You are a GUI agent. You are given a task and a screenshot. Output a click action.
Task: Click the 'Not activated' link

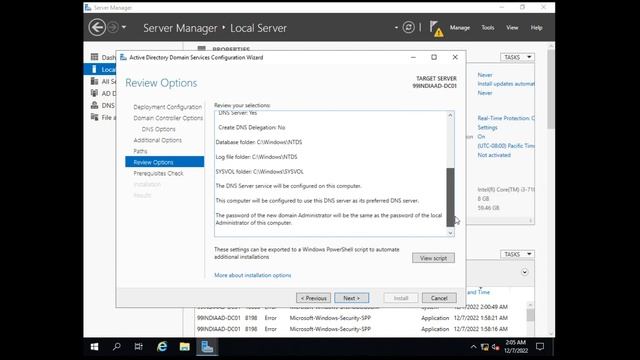point(494,155)
